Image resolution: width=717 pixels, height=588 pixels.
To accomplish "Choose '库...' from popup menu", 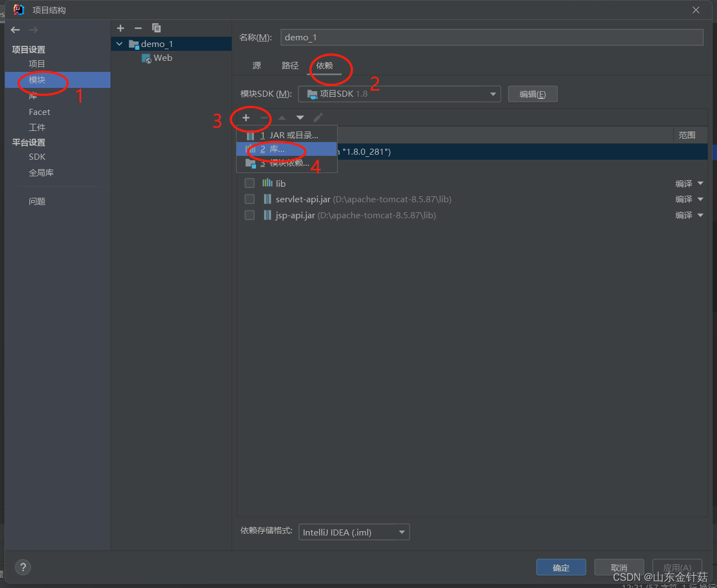I will pos(287,149).
